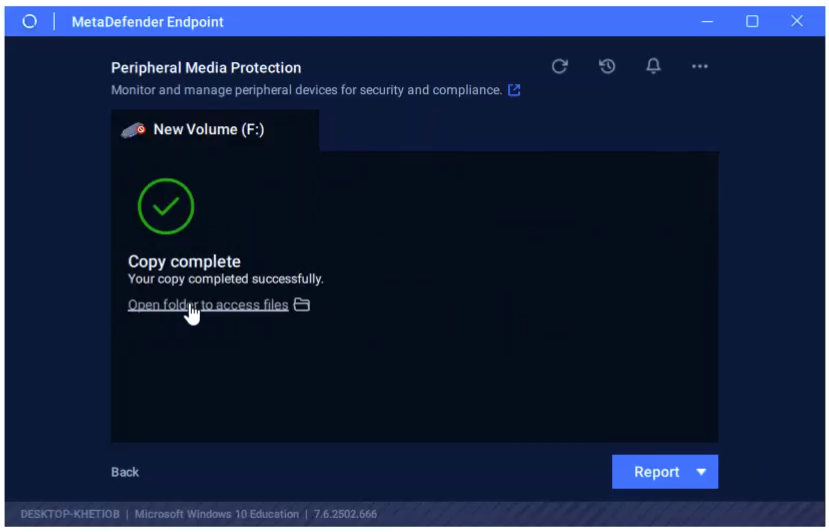Click the folder icon beside access files link
The height and width of the screenshot is (532, 829).
(x=301, y=304)
